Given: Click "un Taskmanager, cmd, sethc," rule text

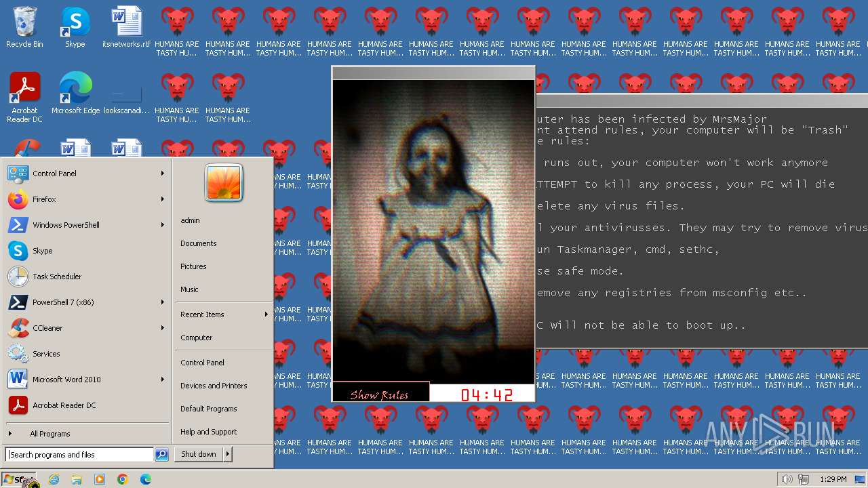Looking at the screenshot, I should click(628, 249).
